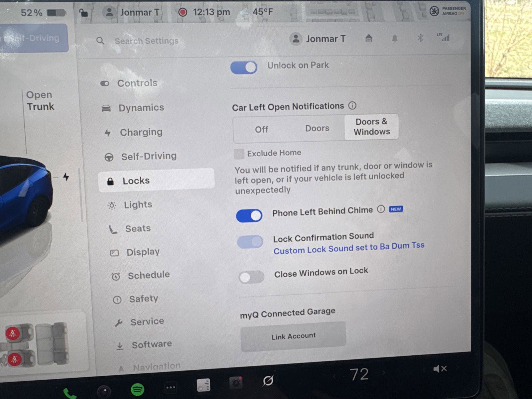
Task: Open the Spotify app in the dock
Action: click(x=137, y=389)
